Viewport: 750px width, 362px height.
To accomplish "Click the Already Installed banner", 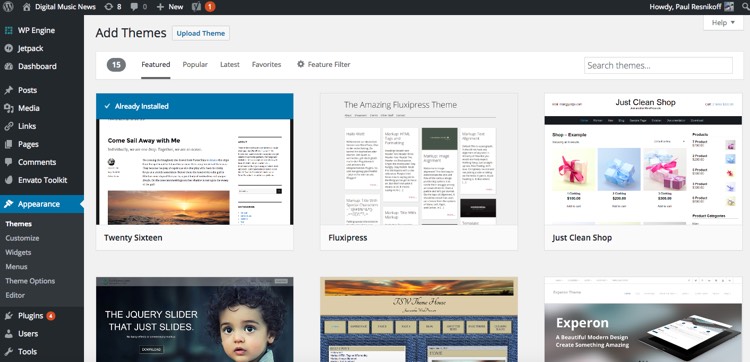I will (195, 106).
